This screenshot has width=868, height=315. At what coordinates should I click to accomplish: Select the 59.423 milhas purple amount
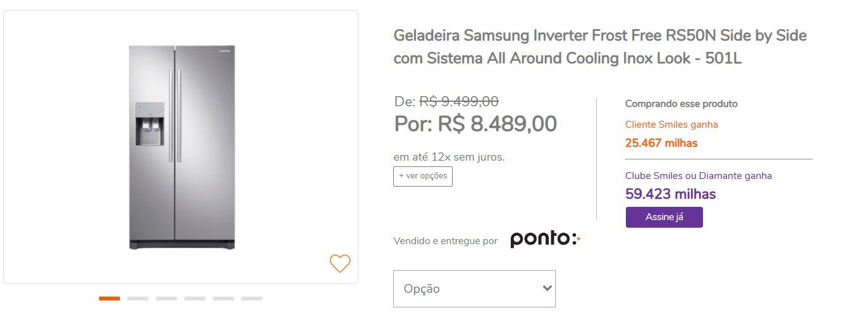pos(670,194)
